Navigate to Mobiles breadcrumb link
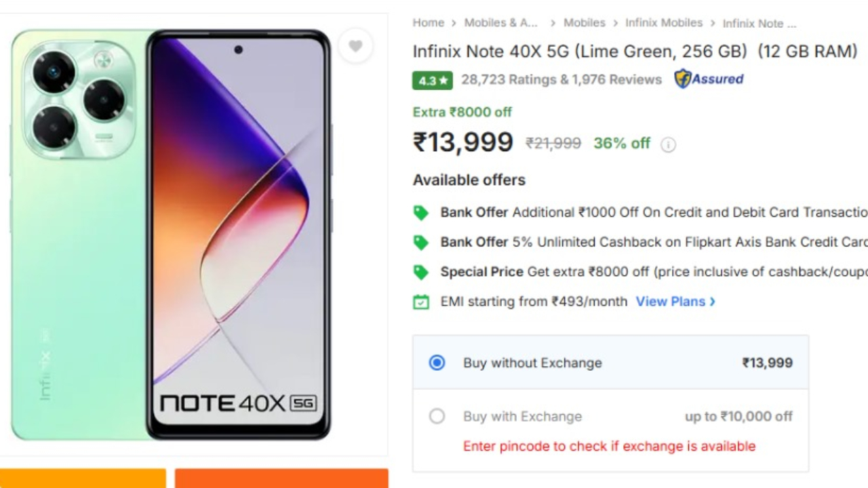The width and height of the screenshot is (868, 488). [584, 23]
